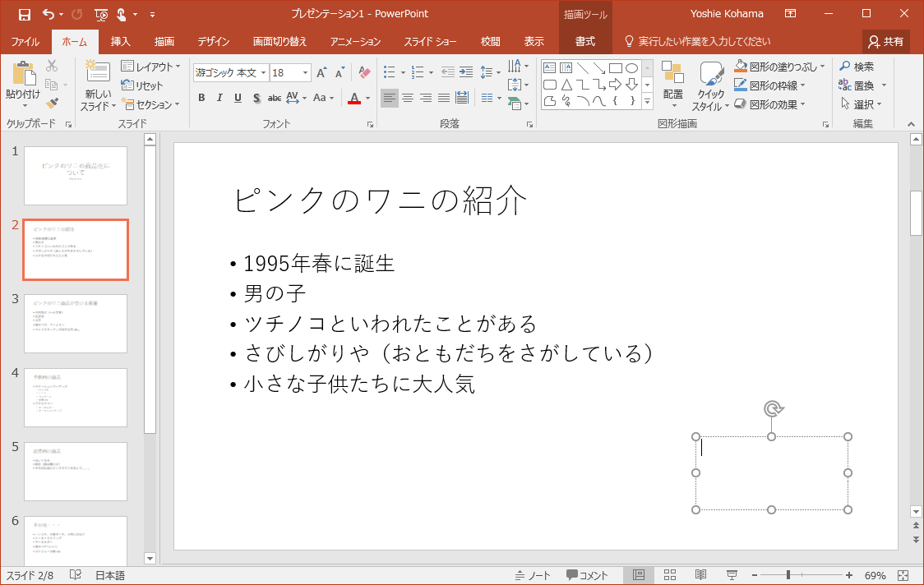Click the Format Painter brush icon
Viewport: 924px width, 585px height.
[52, 103]
